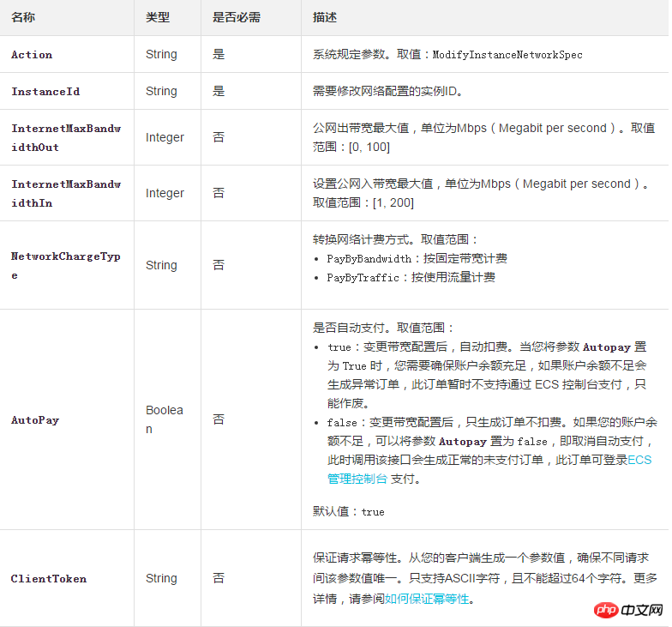Viewport: 672px width, 627px height.
Task: Click 否 in the AutoPay row
Action: [219, 419]
